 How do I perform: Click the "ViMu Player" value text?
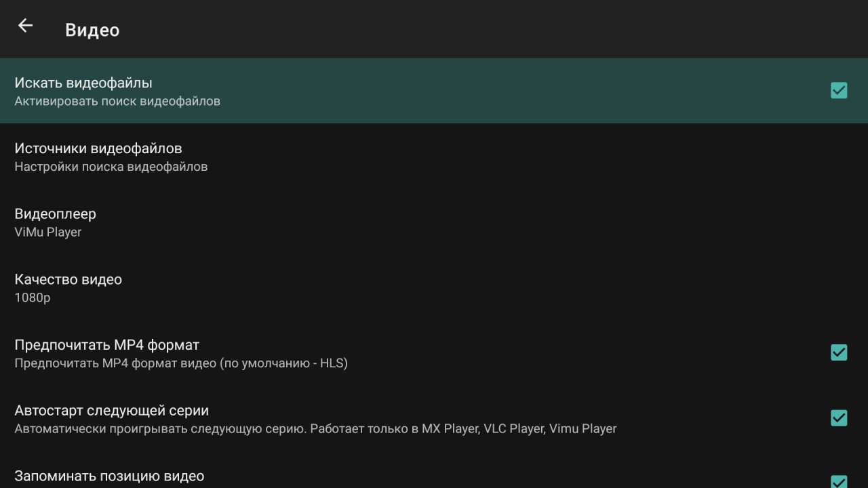coord(48,232)
